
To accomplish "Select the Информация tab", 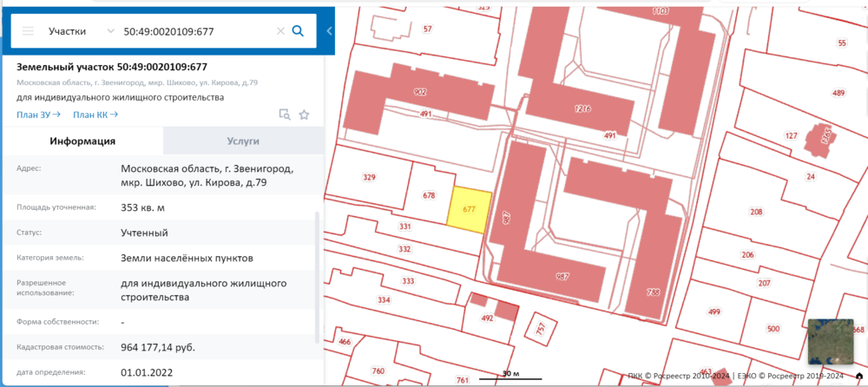I will click(82, 141).
